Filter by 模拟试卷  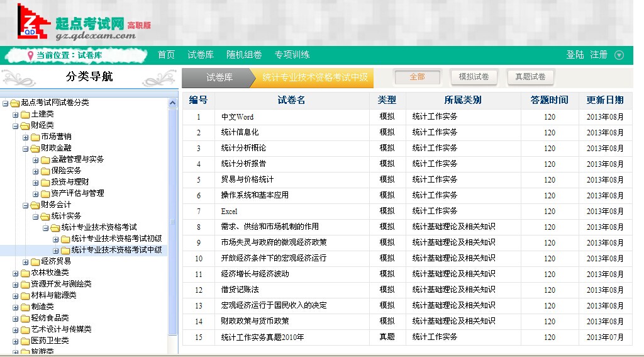coord(474,77)
